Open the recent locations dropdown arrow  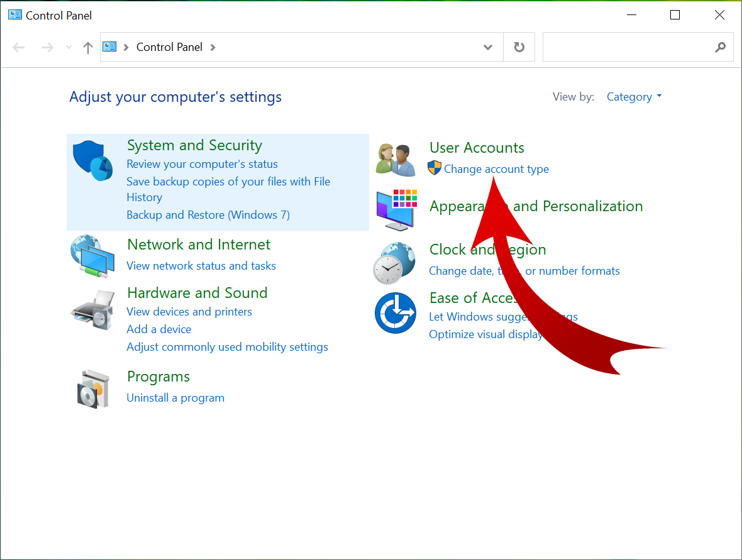[69, 47]
